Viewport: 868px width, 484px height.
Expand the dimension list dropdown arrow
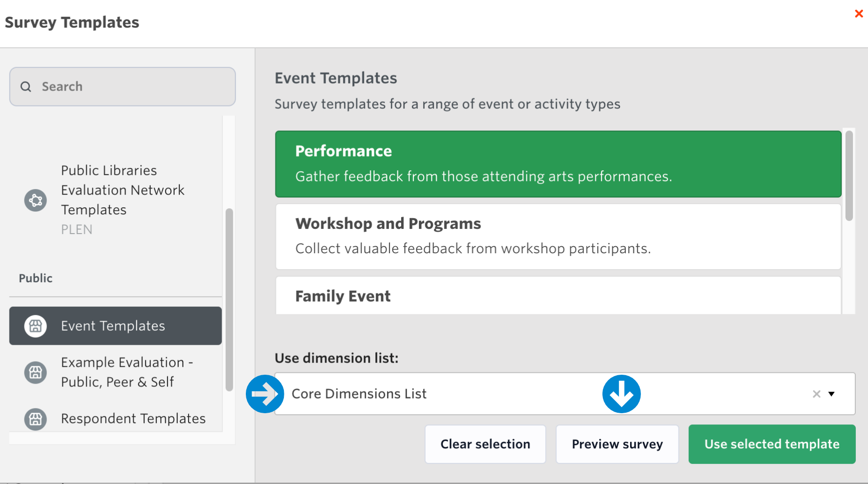831,394
